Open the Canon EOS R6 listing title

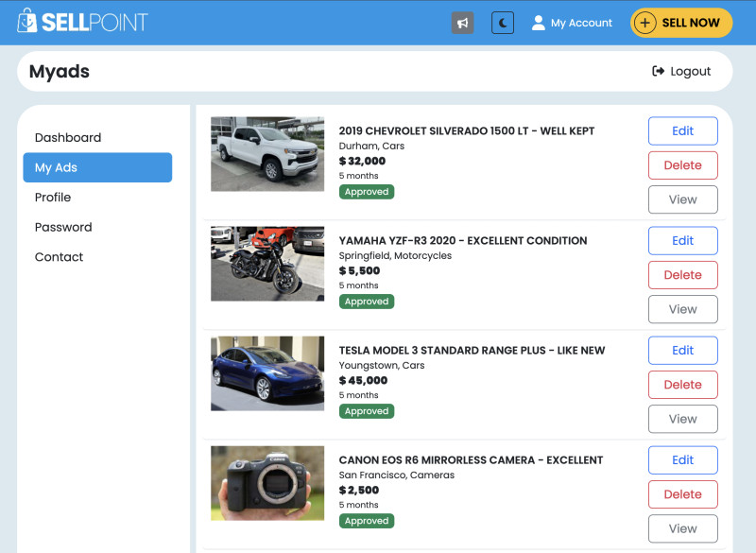click(x=471, y=460)
